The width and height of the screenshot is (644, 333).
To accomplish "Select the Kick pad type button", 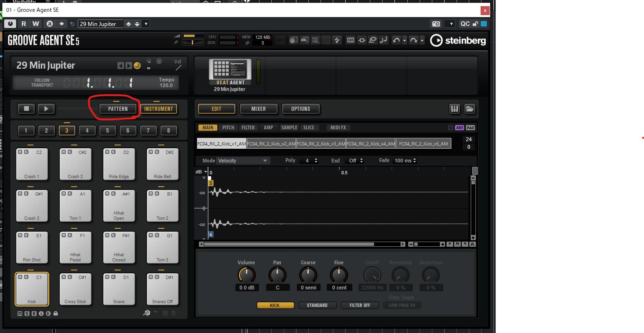I will (275, 306).
